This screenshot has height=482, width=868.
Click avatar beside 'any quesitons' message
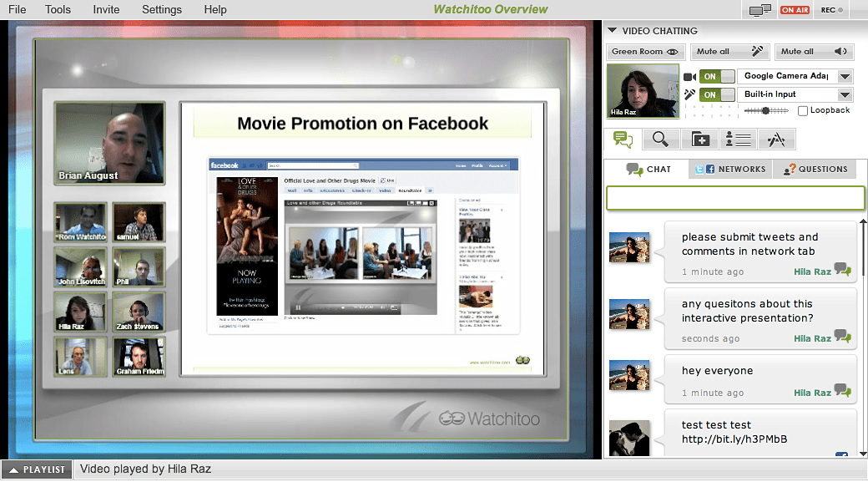click(x=629, y=314)
